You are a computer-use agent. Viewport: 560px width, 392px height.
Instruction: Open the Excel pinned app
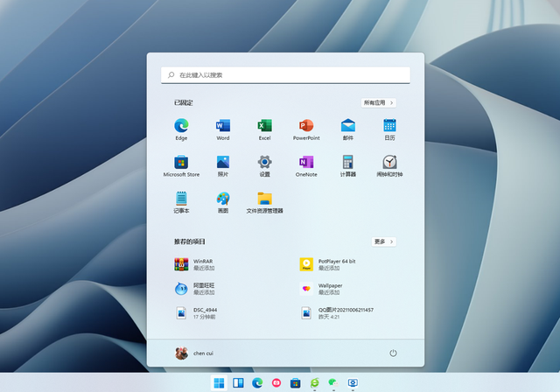point(264,129)
